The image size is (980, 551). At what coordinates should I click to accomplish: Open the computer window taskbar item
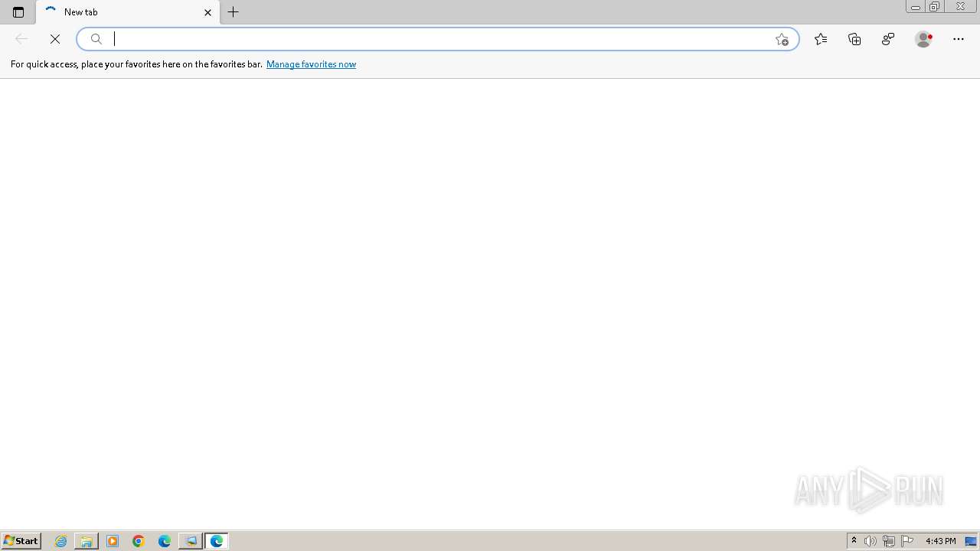point(191,541)
